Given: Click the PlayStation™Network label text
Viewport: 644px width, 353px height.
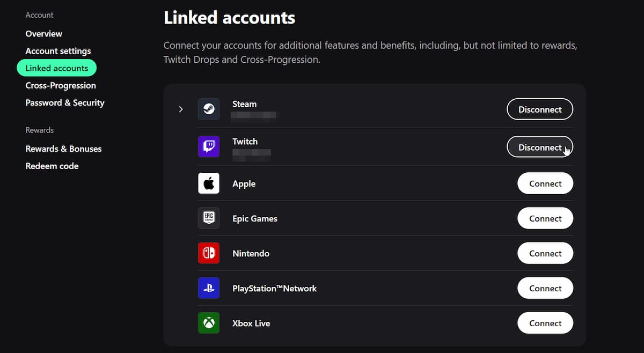Looking at the screenshot, I should tap(275, 288).
